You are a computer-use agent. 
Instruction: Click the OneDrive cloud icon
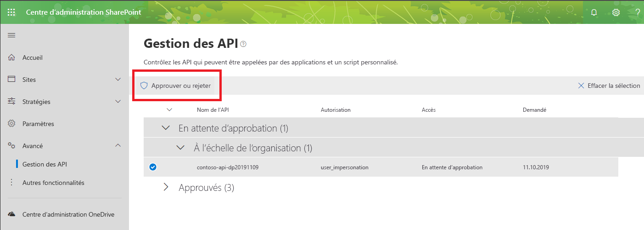12,214
